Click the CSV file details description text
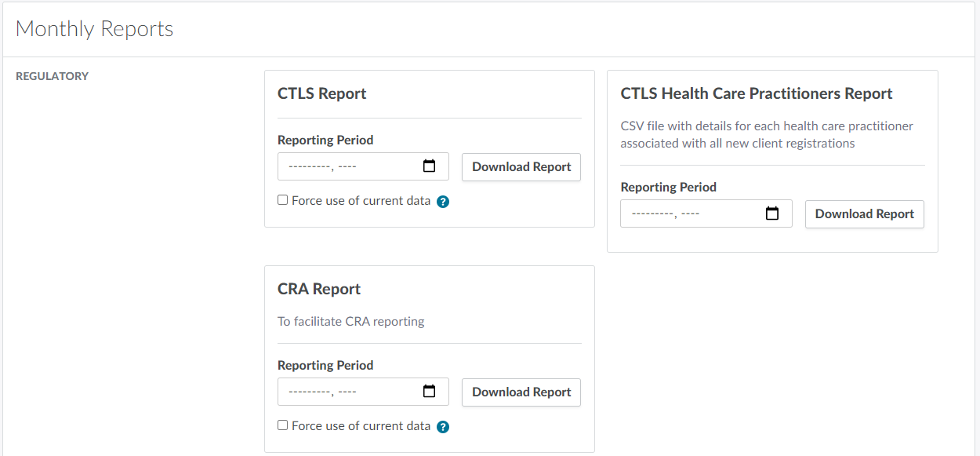Viewport: 980px width, 456px height. point(766,134)
